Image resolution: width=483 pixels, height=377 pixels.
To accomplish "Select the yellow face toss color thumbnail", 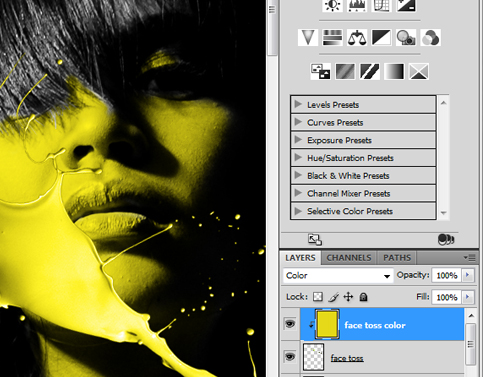I will click(327, 324).
